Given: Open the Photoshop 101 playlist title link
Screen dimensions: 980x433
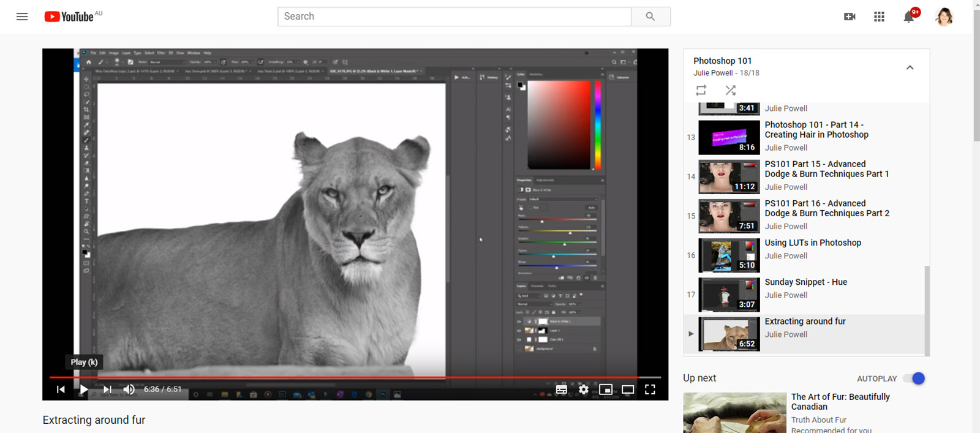Looking at the screenshot, I should (722, 61).
